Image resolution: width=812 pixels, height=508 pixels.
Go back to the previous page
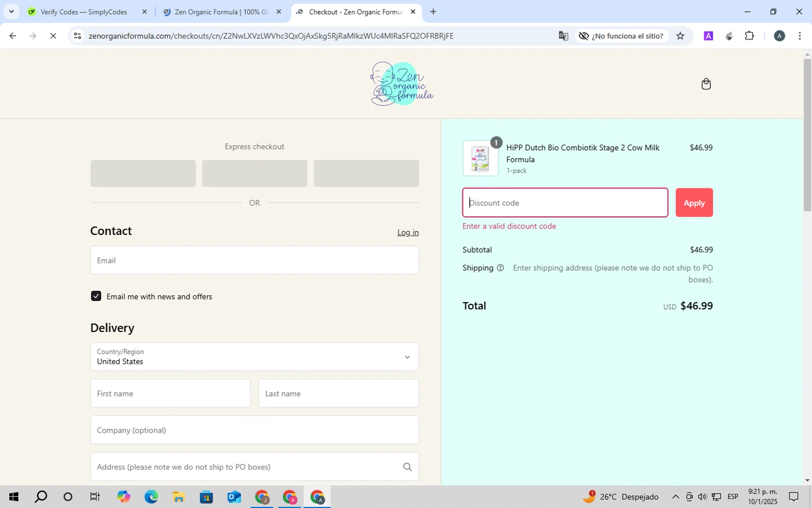[x=12, y=36]
